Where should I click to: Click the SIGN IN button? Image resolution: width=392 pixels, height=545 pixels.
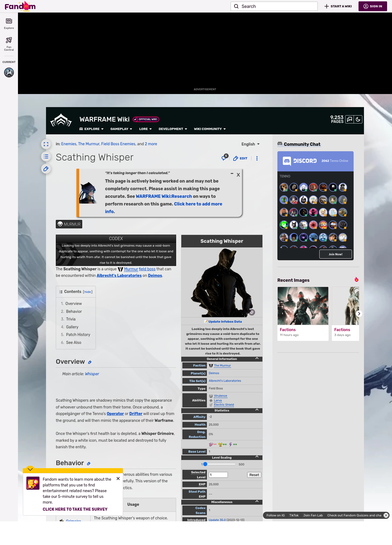[373, 6]
